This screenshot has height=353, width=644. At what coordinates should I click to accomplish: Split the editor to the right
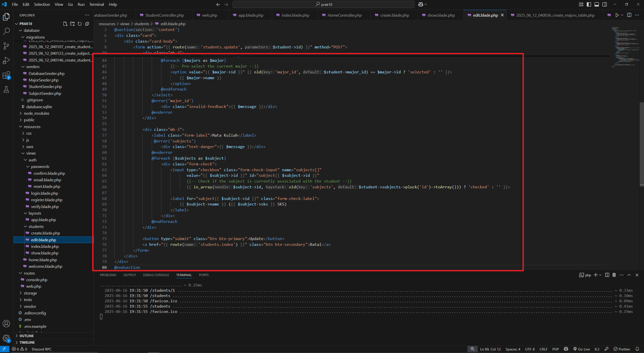click(x=629, y=15)
